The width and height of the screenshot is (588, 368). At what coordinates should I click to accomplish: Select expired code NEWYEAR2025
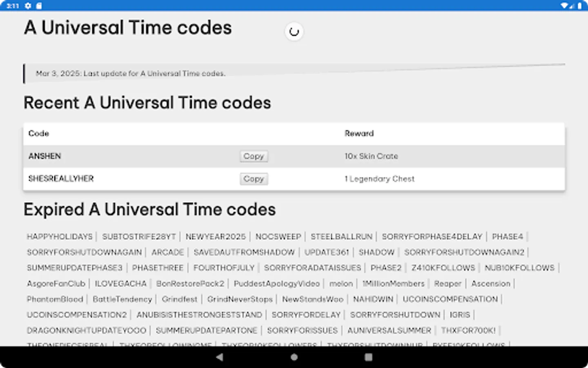[216, 237]
